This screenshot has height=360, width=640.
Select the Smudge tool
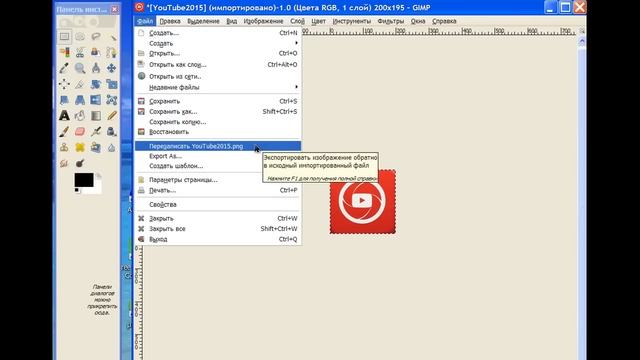click(64, 163)
